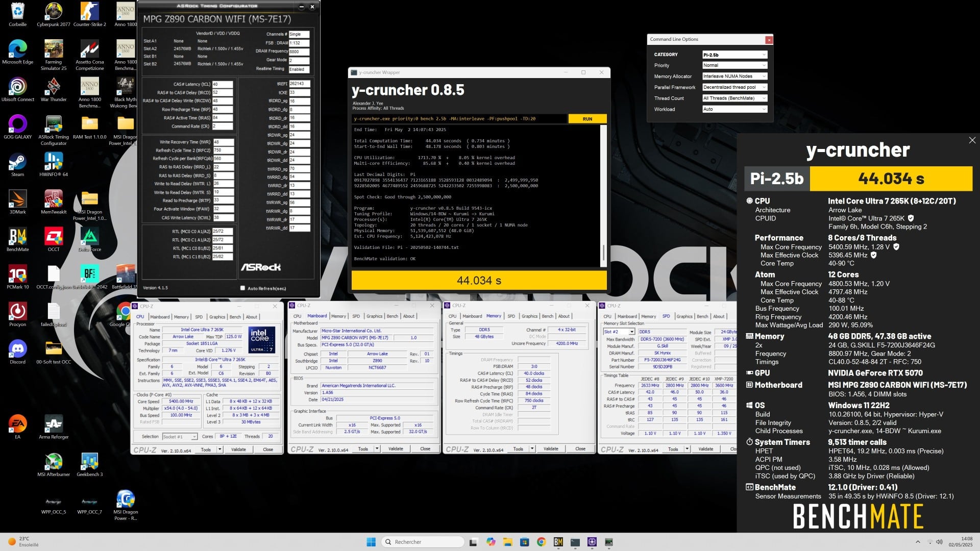Select the Geekbench 3 desktop icon

[x=90, y=464]
